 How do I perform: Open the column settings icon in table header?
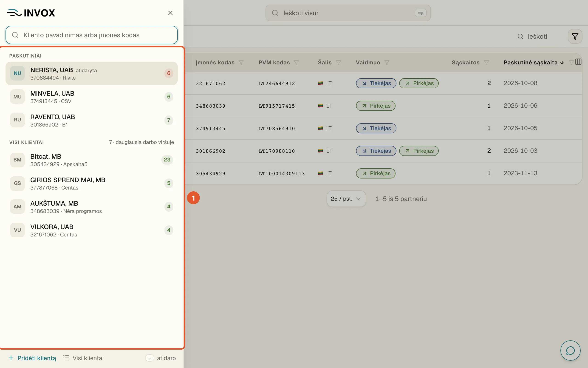pos(578,62)
